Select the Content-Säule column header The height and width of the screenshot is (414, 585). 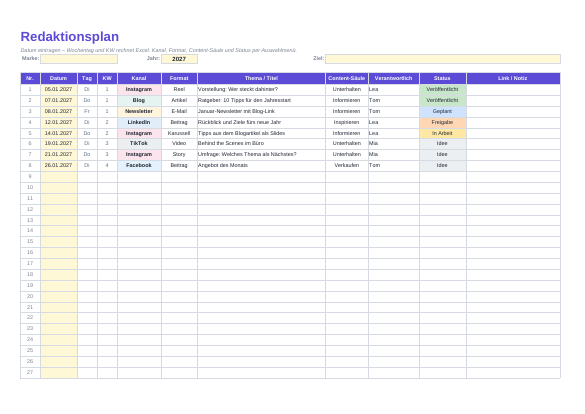pyautogui.click(x=347, y=78)
